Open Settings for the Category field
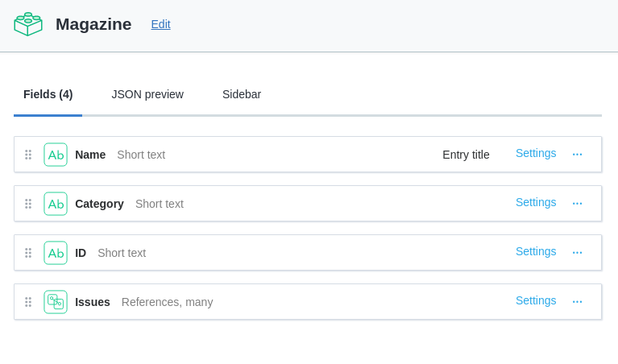Viewport: 618px width, 364px height. [x=536, y=202]
